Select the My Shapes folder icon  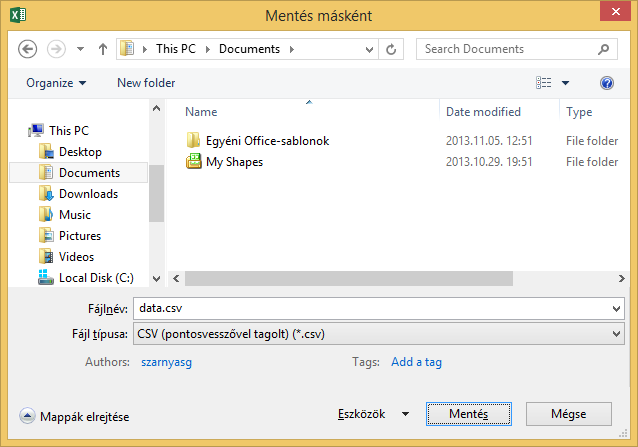coord(194,162)
